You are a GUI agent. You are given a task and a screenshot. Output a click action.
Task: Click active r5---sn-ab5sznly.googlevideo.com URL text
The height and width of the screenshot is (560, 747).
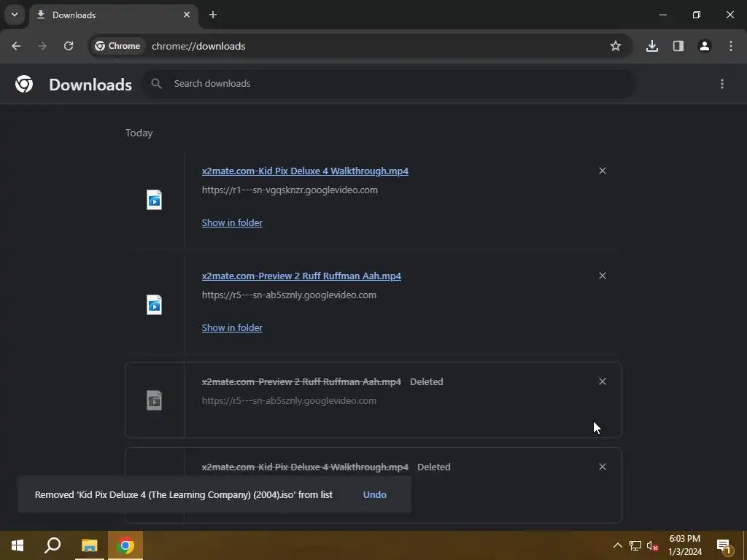tap(289, 295)
